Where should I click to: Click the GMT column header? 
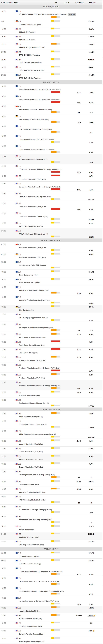pos(3,2)
